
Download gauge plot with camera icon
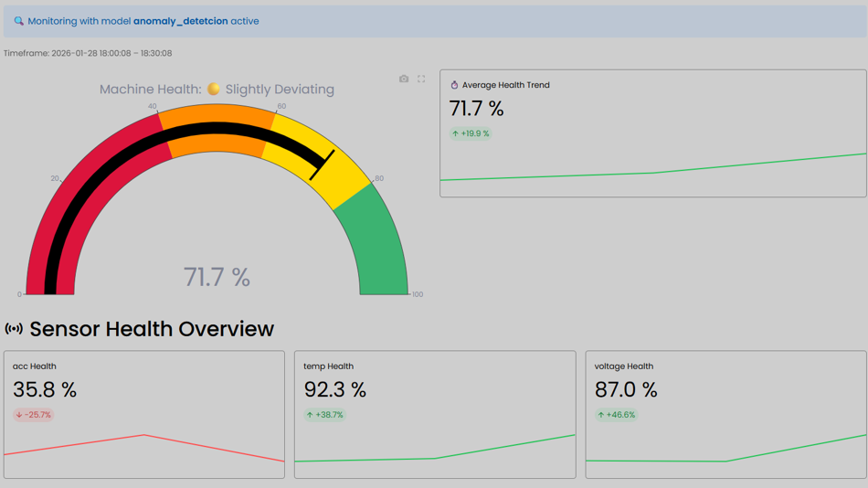click(x=404, y=79)
